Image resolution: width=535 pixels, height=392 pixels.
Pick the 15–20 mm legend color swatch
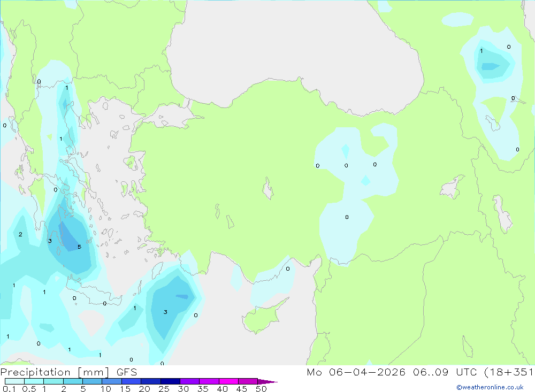pyautogui.click(x=132, y=381)
